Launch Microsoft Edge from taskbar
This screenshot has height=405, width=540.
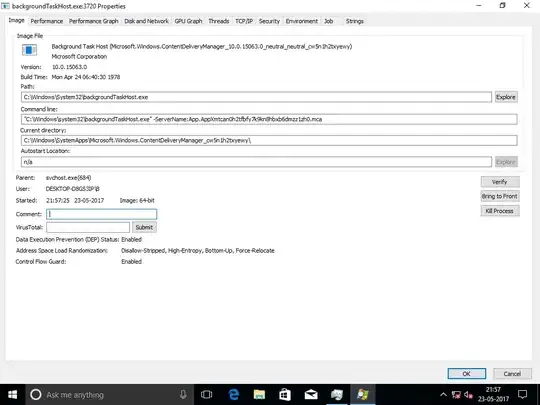pos(233,395)
